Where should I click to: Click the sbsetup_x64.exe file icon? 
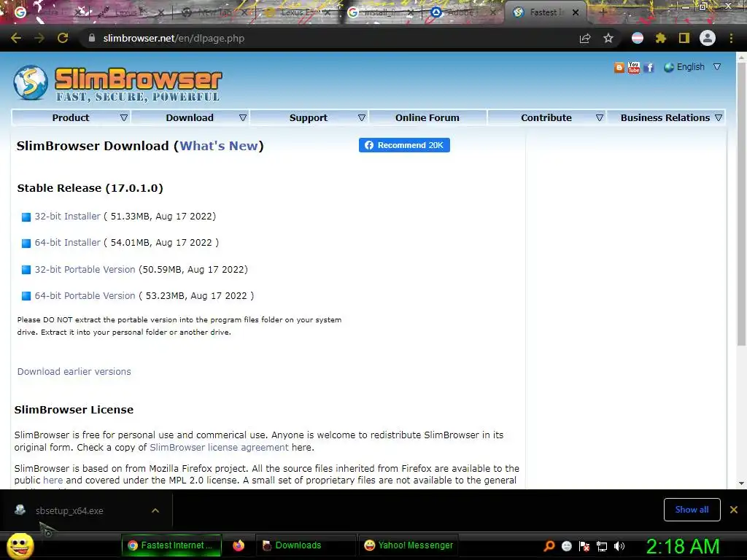[x=20, y=510]
